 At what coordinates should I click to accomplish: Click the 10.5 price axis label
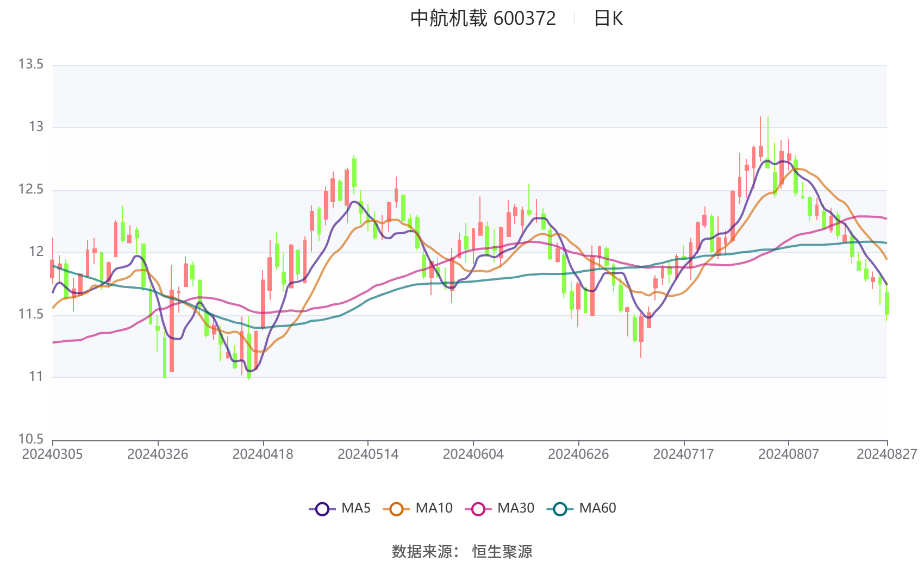(x=30, y=439)
